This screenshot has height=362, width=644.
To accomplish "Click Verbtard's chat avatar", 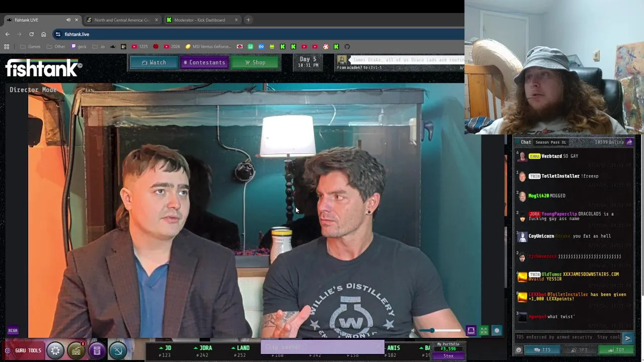I will pos(522,157).
